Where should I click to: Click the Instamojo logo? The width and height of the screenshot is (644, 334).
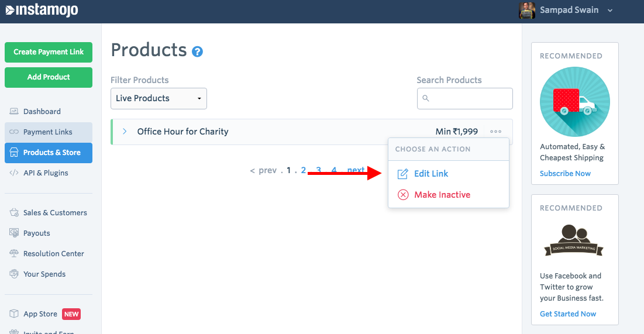coord(42,11)
